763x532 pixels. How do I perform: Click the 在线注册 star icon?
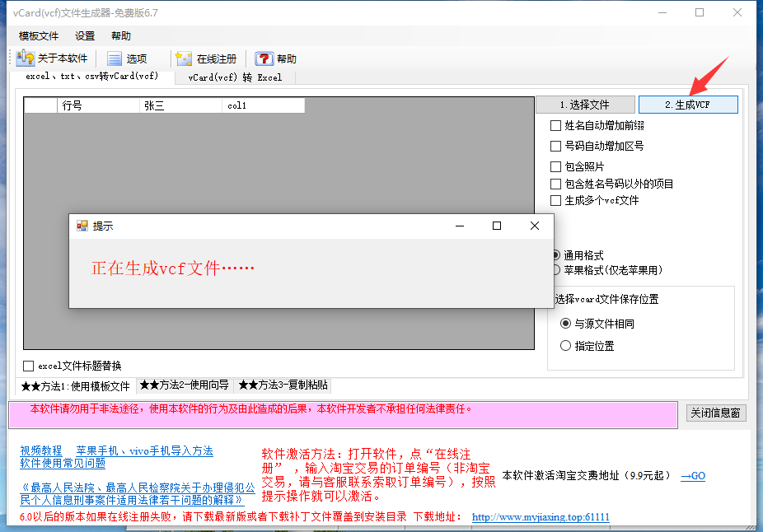[185, 58]
